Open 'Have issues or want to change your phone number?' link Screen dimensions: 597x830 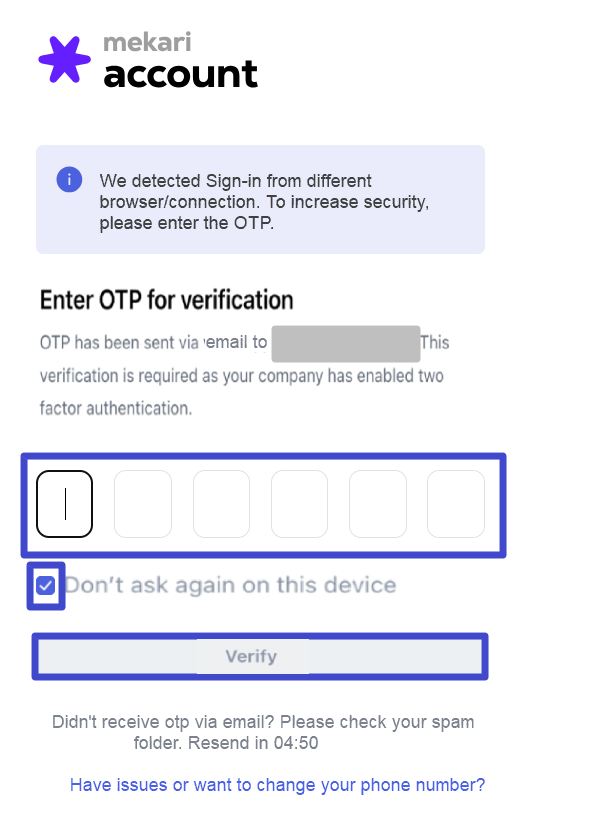pyautogui.click(x=277, y=784)
